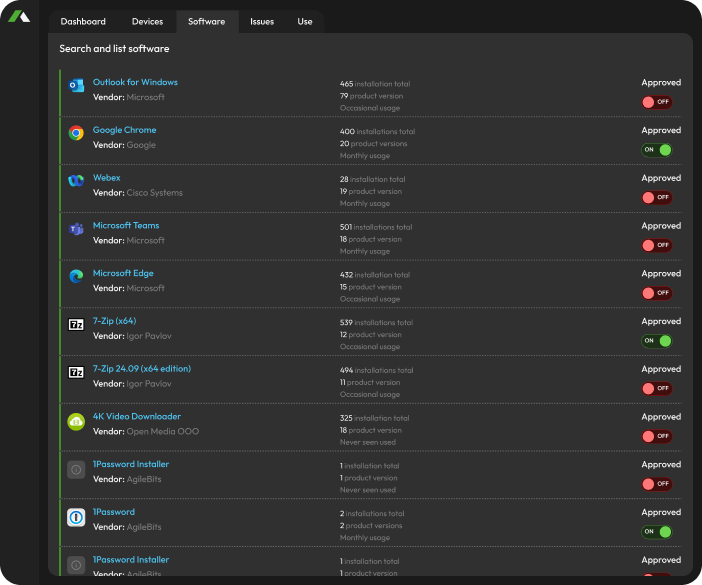The image size is (702, 585).
Task: Click 'Approved' label in Google Chrome row
Action: pos(661,130)
